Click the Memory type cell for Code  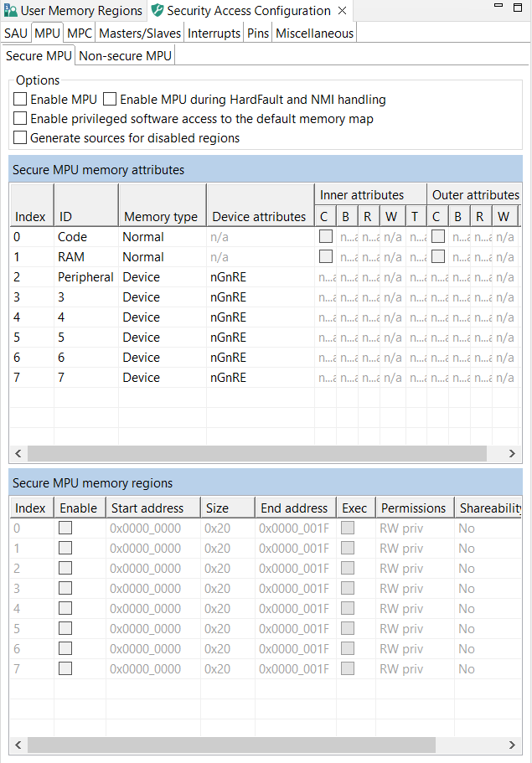162,237
